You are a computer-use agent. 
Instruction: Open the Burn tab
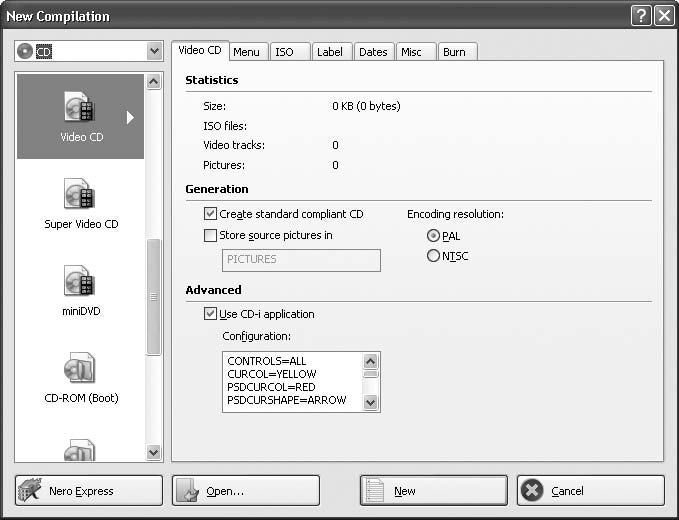pyautogui.click(x=454, y=52)
